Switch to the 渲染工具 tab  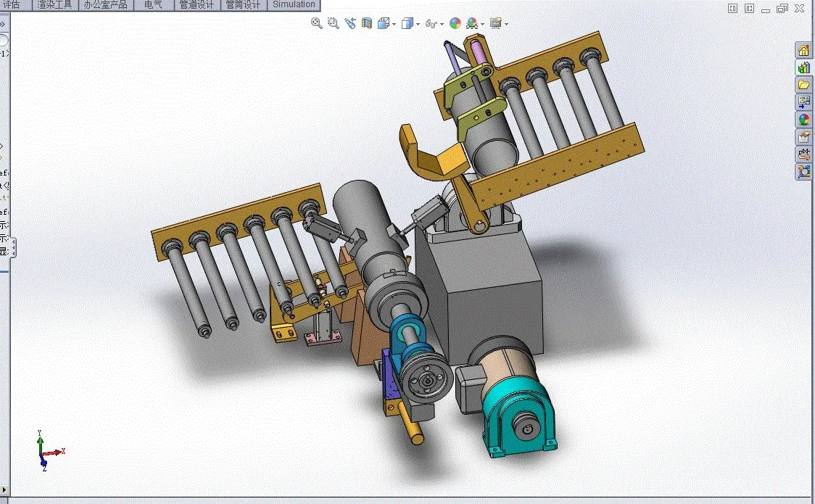coord(54,5)
